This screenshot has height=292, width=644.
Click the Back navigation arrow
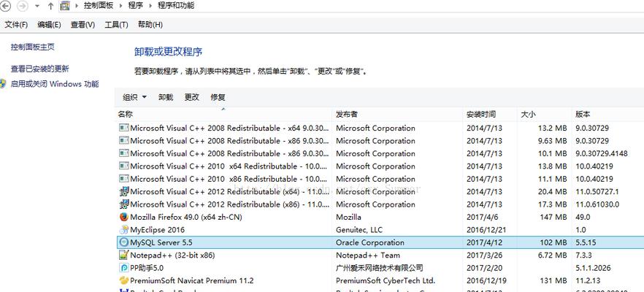click(5, 6)
